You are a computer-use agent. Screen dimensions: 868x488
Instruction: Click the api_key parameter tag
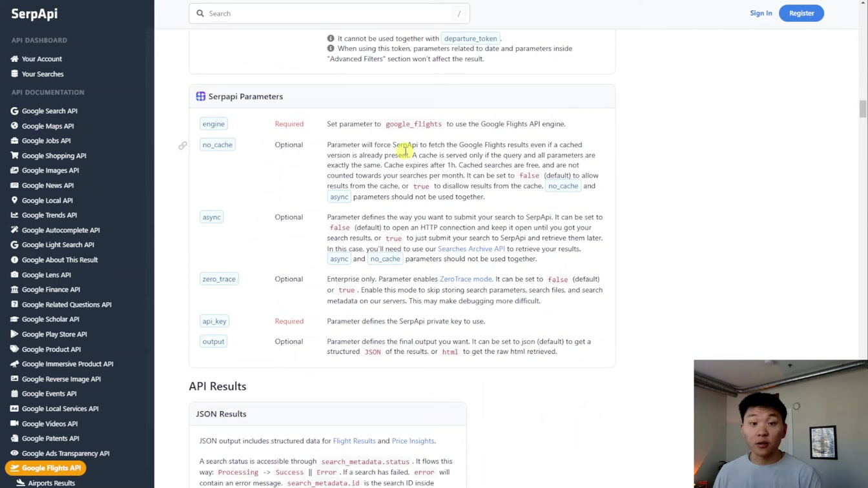(x=214, y=321)
